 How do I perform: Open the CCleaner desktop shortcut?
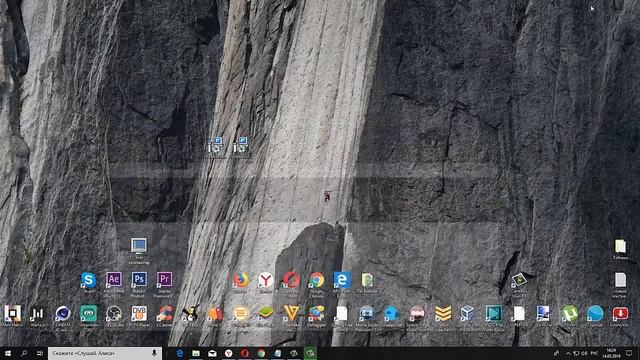tap(164, 313)
